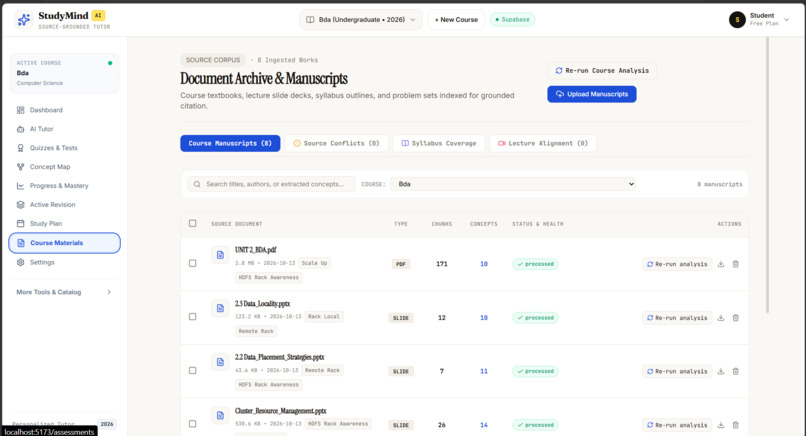Click the New Course button
Image resolution: width=806 pixels, height=436 pixels.
[456, 20]
